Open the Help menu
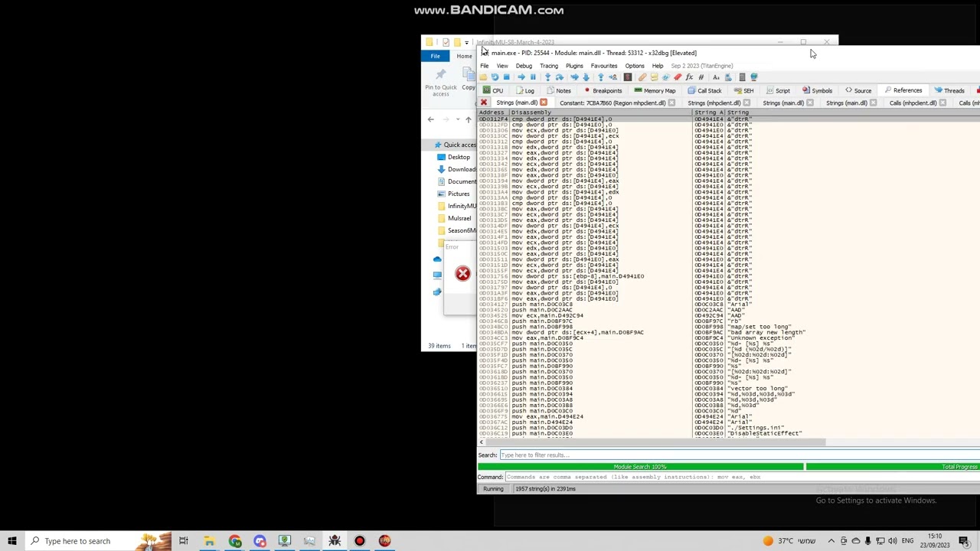 pyautogui.click(x=658, y=66)
